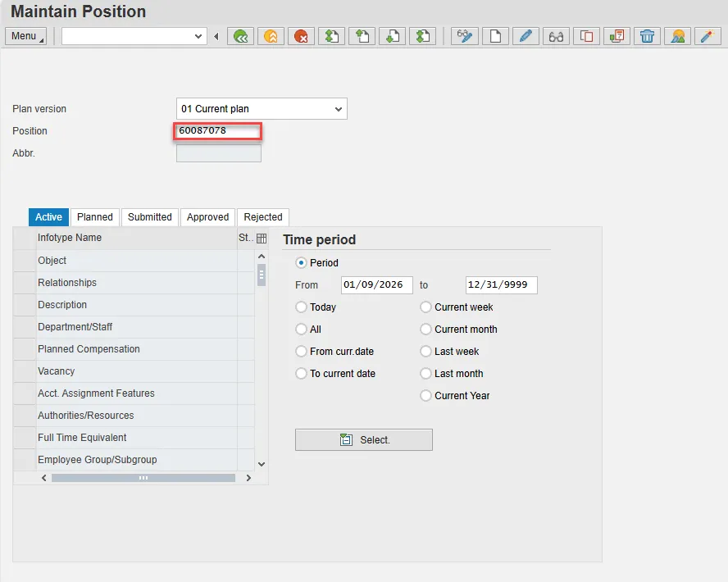The height and width of the screenshot is (582, 728).
Task: Click the Display glasses icon
Action: tap(556, 36)
